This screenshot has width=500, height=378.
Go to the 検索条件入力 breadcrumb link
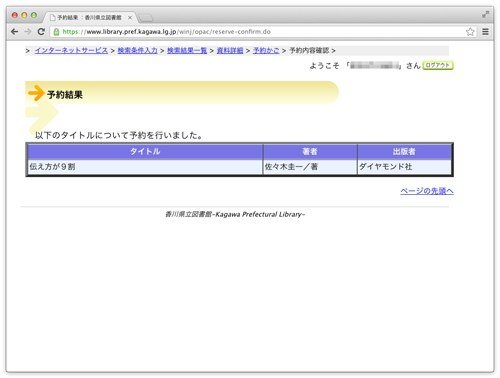click(137, 51)
